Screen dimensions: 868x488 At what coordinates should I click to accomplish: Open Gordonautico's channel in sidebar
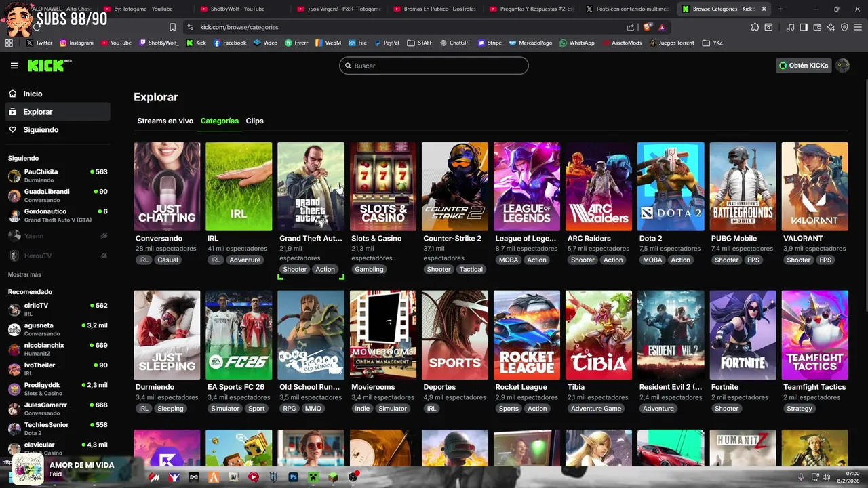pos(58,216)
